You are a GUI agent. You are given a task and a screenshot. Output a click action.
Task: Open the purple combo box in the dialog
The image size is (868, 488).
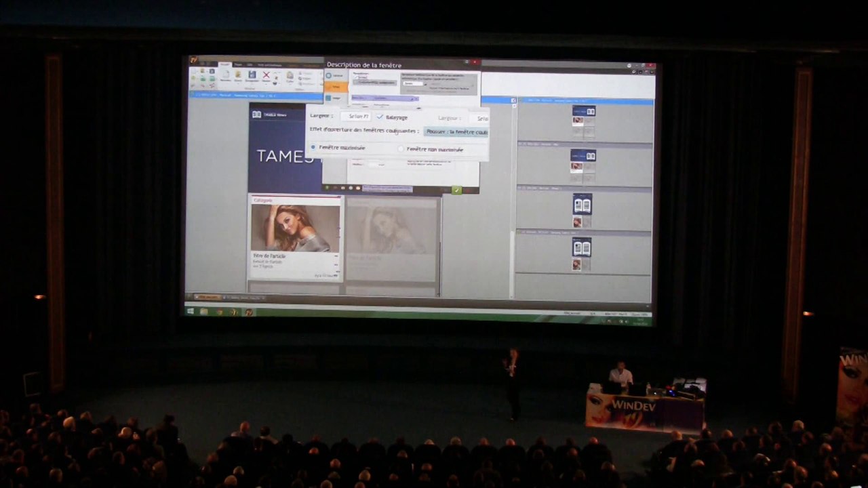pyautogui.click(x=384, y=98)
